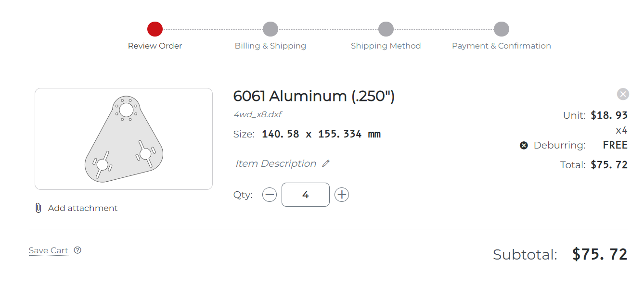The image size is (644, 285).
Task: Select the Shipping Method step label
Action: pyautogui.click(x=386, y=46)
